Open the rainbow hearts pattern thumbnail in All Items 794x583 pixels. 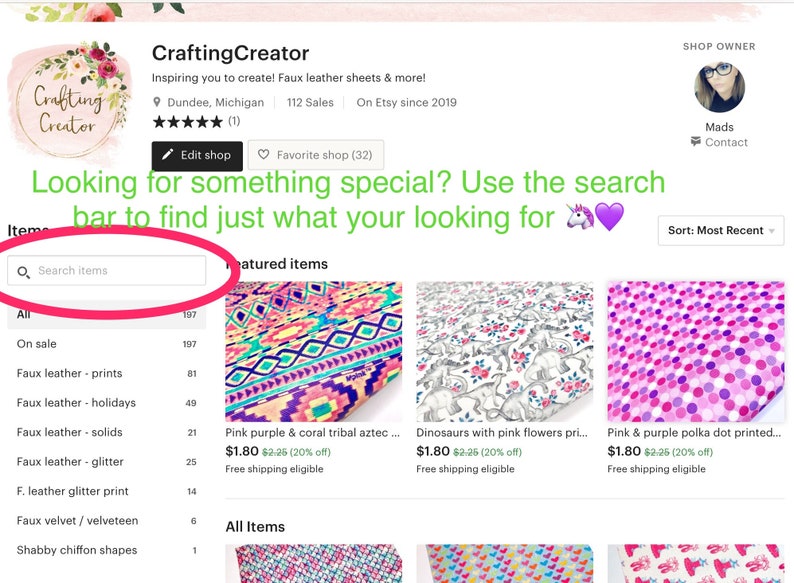tap(504, 563)
